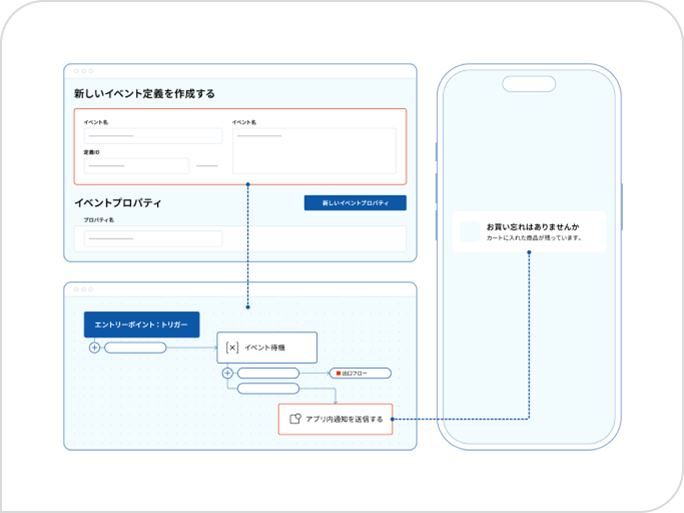Click the プロパティ名 label
The height and width of the screenshot is (513, 684).
pos(99,220)
